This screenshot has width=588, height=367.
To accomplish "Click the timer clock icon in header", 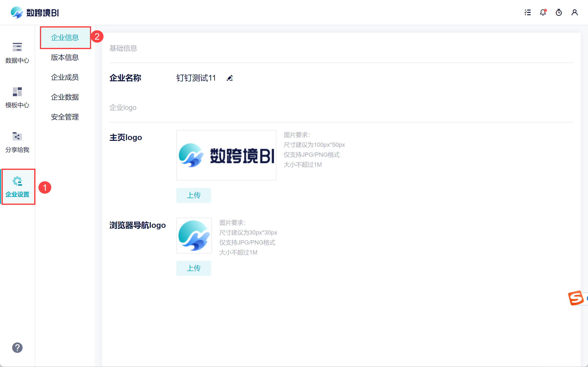I will pos(559,12).
